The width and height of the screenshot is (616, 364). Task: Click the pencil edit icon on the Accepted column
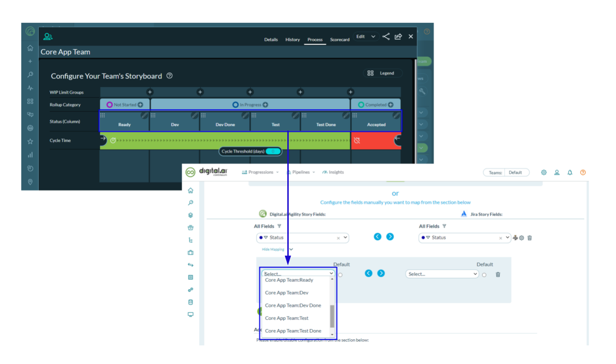click(396, 115)
